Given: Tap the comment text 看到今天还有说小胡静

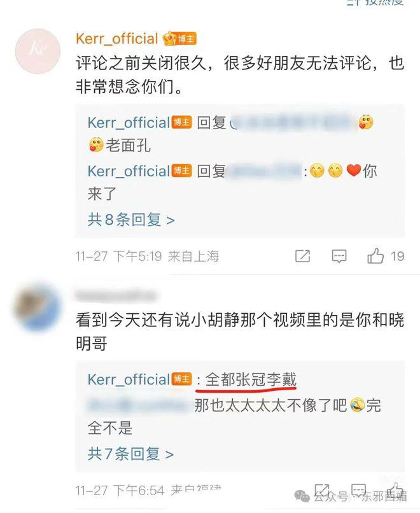Looking at the screenshot, I should (240, 332).
